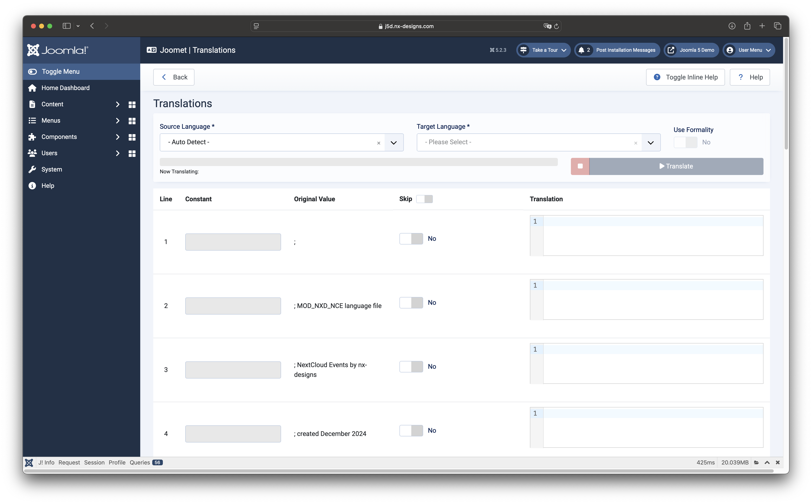Expand the Users submenu chevron
Image resolution: width=812 pixels, height=504 pixels.
pyautogui.click(x=117, y=153)
